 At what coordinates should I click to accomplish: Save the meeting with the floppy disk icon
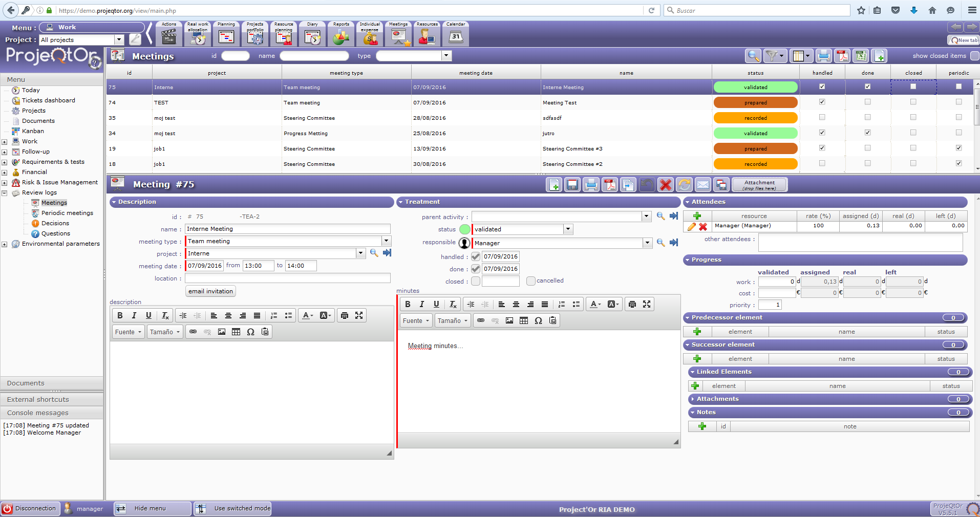pyautogui.click(x=572, y=185)
